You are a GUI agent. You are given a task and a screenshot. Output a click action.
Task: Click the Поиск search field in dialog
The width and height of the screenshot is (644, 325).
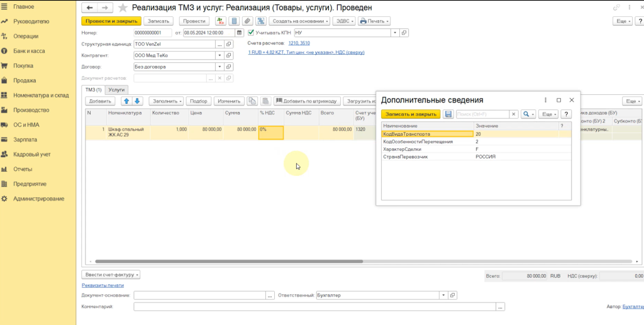tap(481, 114)
